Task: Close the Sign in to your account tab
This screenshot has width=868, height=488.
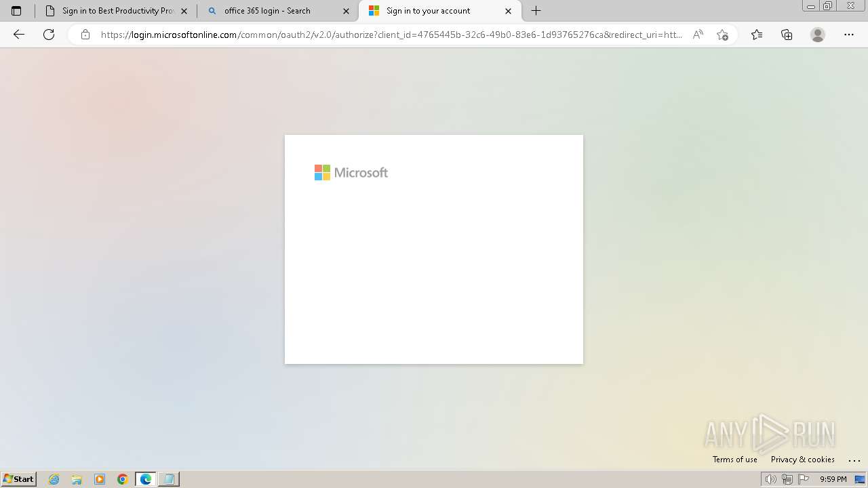Action: pyautogui.click(x=508, y=11)
